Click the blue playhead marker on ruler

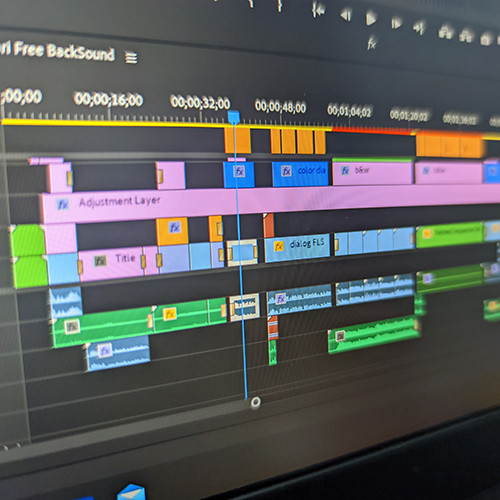pyautogui.click(x=234, y=117)
